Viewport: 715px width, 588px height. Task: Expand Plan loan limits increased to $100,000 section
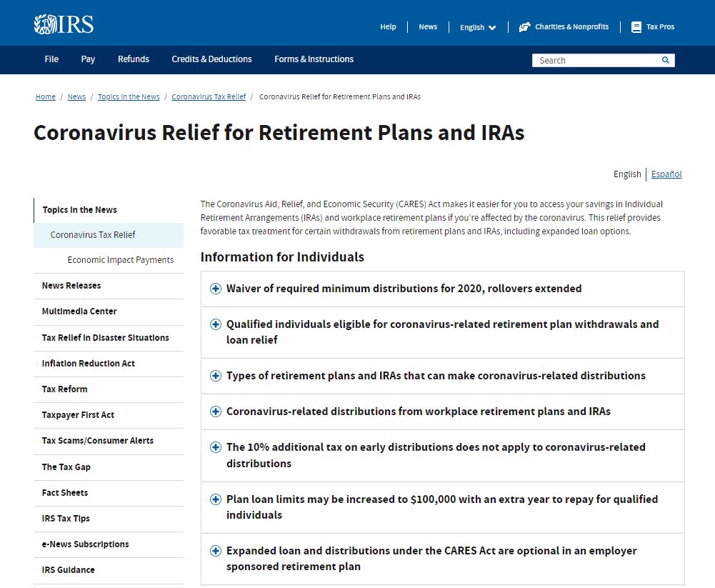[443, 507]
